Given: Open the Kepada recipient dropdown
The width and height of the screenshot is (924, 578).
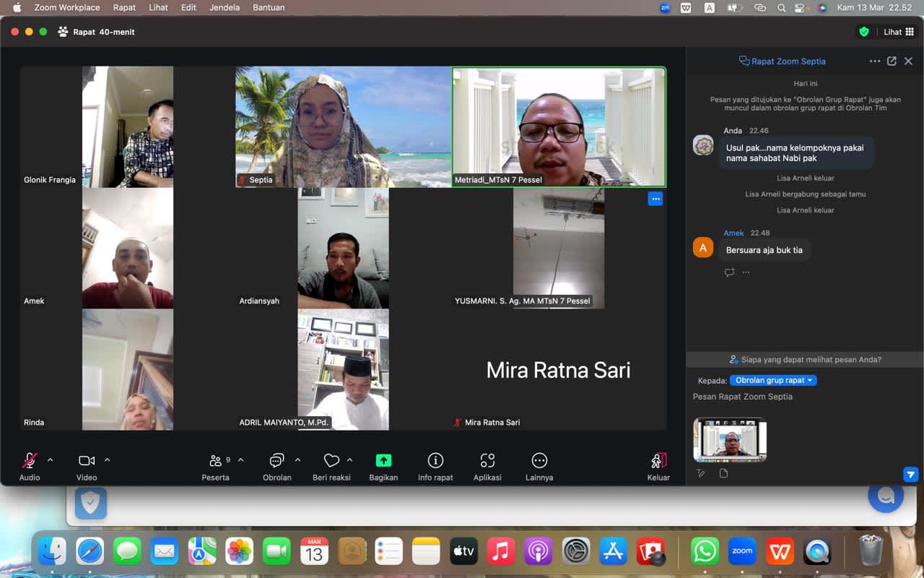Looking at the screenshot, I should point(773,380).
